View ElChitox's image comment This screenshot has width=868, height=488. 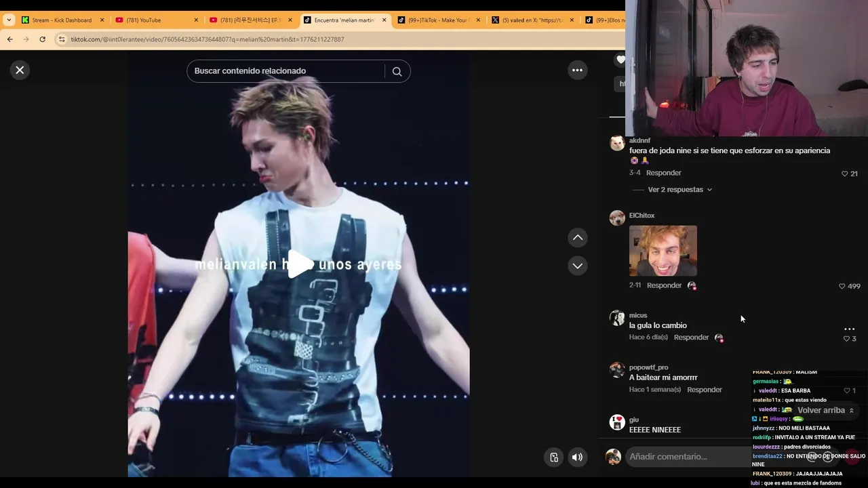663,251
